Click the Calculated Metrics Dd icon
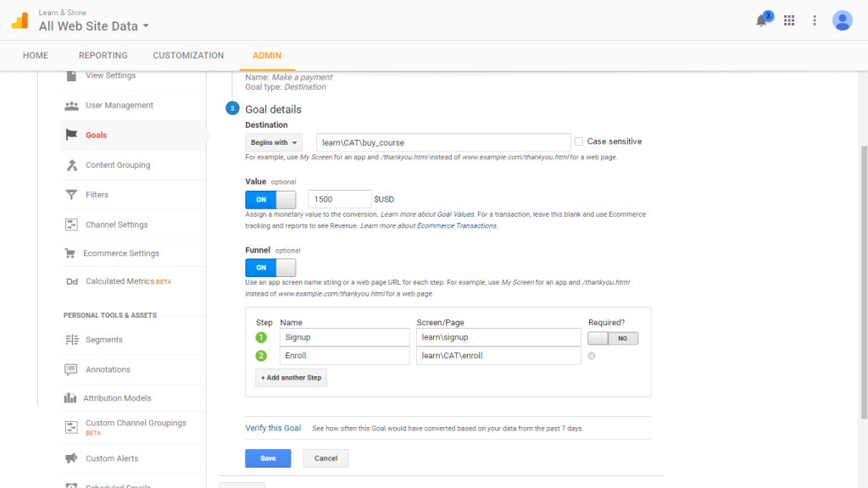The height and width of the screenshot is (488, 868). pos(72,281)
